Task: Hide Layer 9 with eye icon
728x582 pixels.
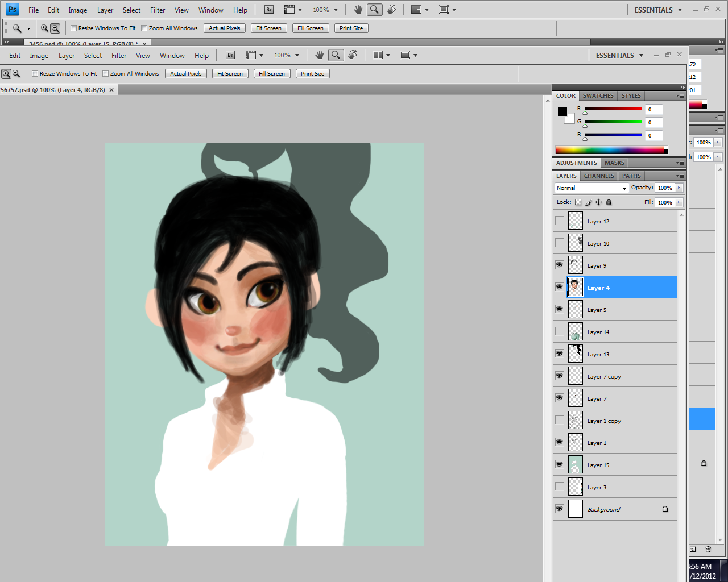Action: (560, 265)
